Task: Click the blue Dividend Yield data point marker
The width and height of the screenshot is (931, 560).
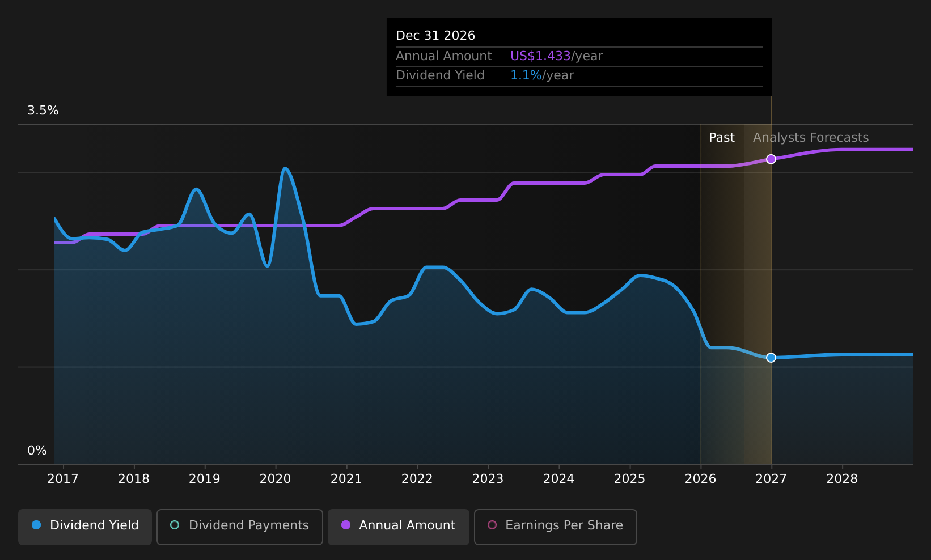Action: tap(771, 358)
